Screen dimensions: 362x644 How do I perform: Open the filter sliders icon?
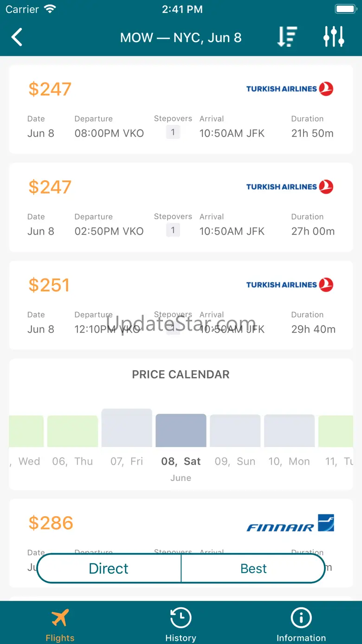(x=334, y=37)
